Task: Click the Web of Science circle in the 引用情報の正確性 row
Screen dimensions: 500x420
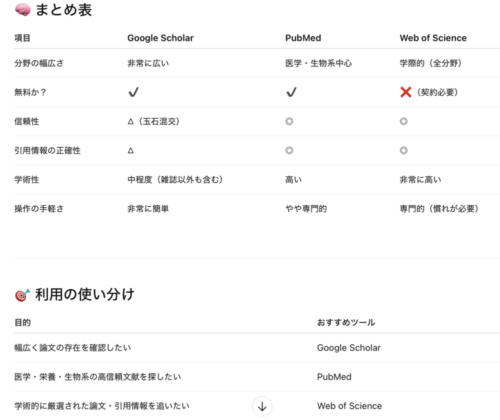Action: click(404, 150)
